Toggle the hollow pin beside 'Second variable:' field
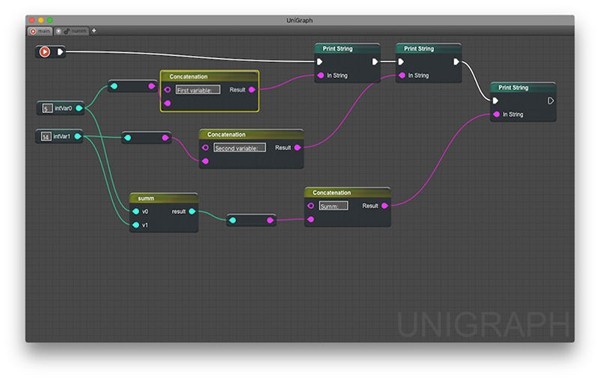 205,147
